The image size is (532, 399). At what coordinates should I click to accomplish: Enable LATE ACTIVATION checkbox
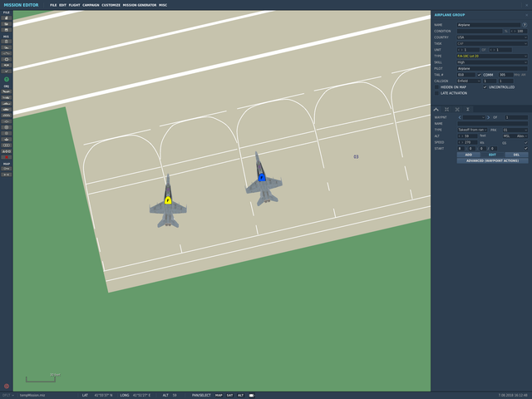click(437, 93)
